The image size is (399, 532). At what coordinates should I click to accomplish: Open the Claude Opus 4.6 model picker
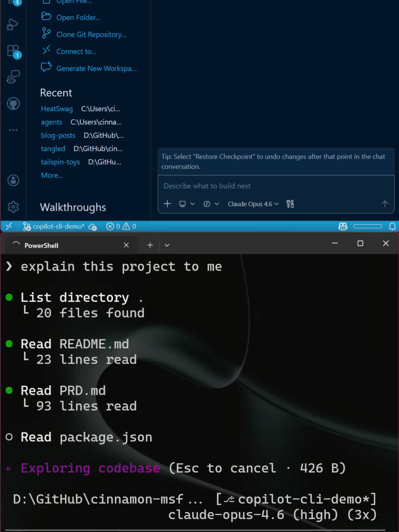(253, 204)
